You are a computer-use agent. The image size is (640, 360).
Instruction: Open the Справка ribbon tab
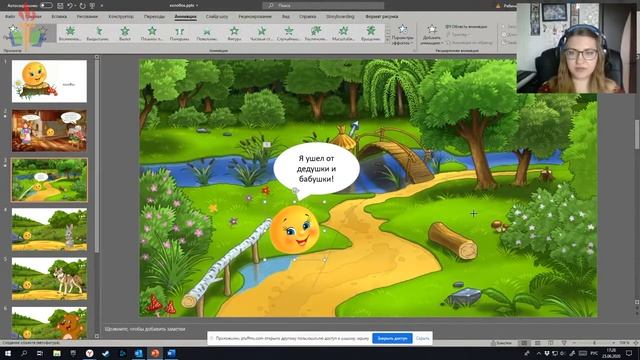307,17
